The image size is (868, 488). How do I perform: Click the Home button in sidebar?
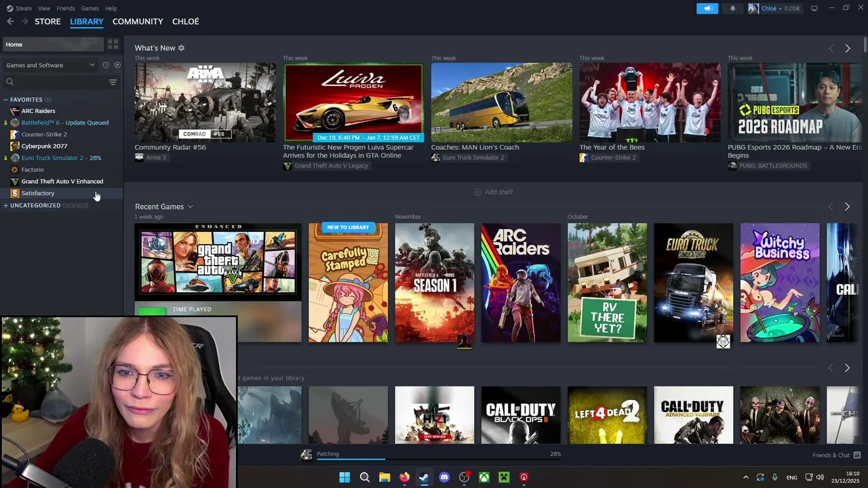(52, 44)
